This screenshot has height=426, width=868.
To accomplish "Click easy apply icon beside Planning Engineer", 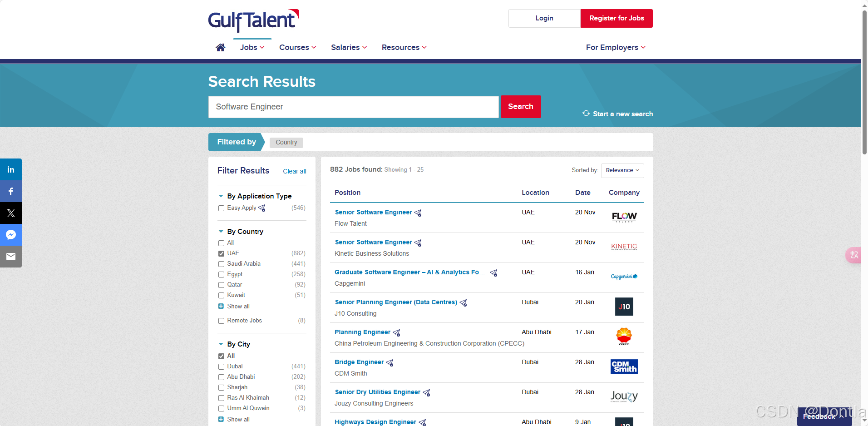I will [x=396, y=332].
